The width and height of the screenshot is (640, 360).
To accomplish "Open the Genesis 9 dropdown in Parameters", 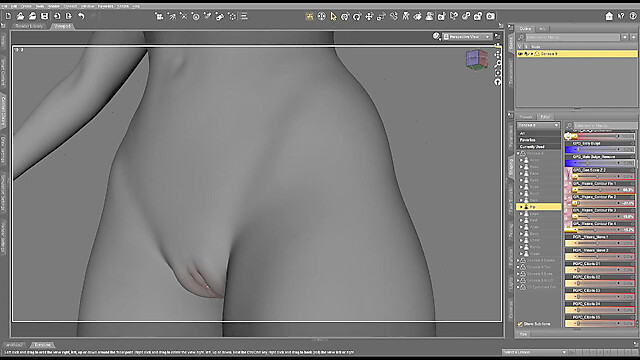I will [x=538, y=125].
